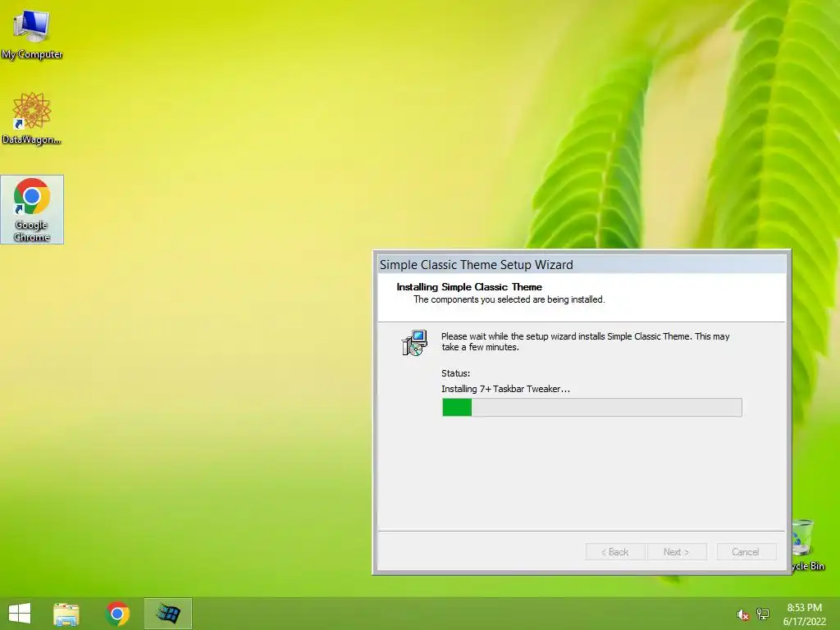840x630 pixels.
Task: Click the Simple Classic Theme Setup Wizard title bar
Action: point(582,265)
